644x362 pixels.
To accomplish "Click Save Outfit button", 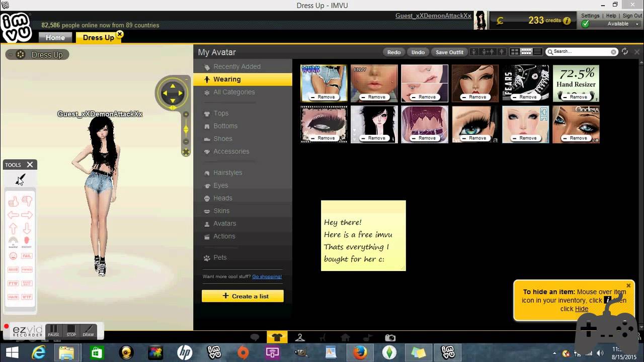I will coord(449,52).
